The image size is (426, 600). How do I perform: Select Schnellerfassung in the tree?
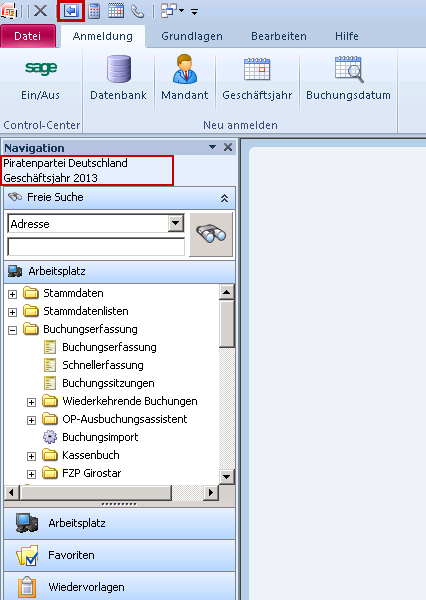coord(103,365)
